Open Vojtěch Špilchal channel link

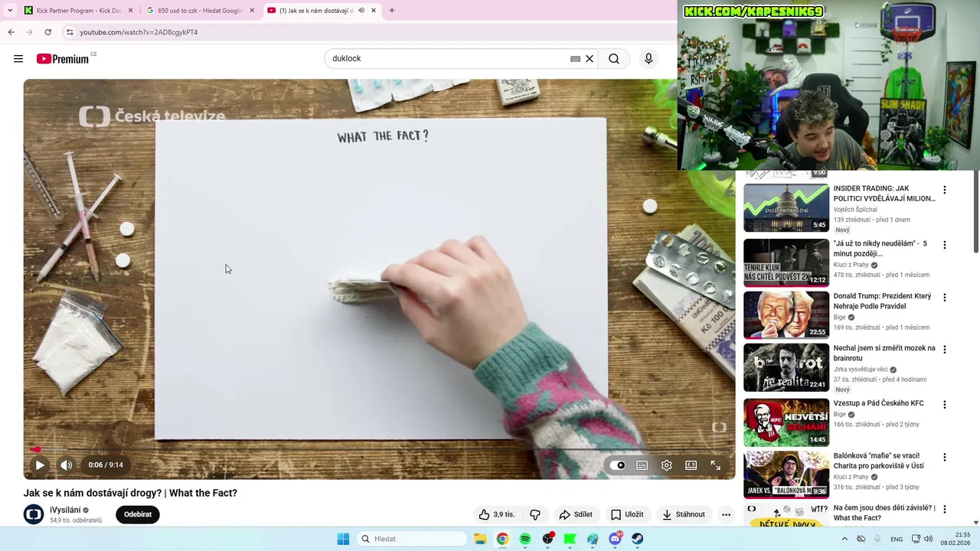(855, 210)
